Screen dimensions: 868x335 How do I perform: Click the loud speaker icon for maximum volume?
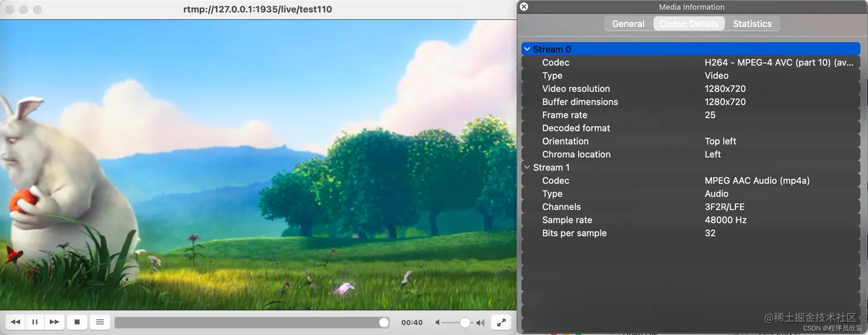(x=480, y=322)
